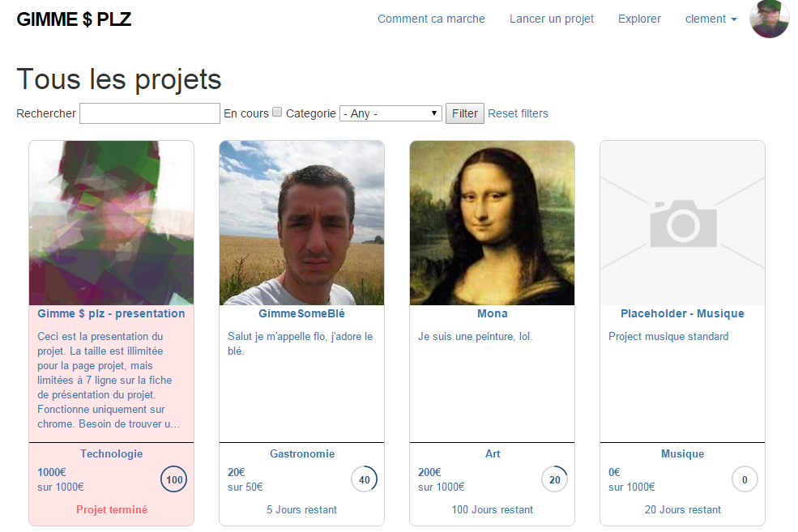Click the Project musique standard description
Viewport: 798px width, 532px height.
point(668,336)
